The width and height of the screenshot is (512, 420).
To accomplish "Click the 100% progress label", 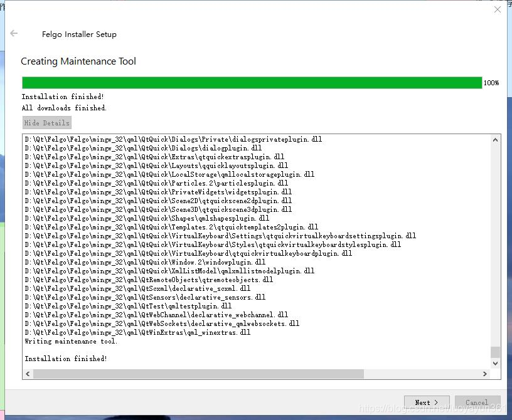I will pyautogui.click(x=491, y=83).
